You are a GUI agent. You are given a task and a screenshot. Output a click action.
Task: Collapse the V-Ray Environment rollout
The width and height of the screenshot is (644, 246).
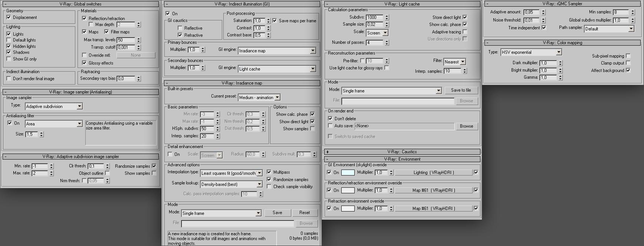[402, 159]
